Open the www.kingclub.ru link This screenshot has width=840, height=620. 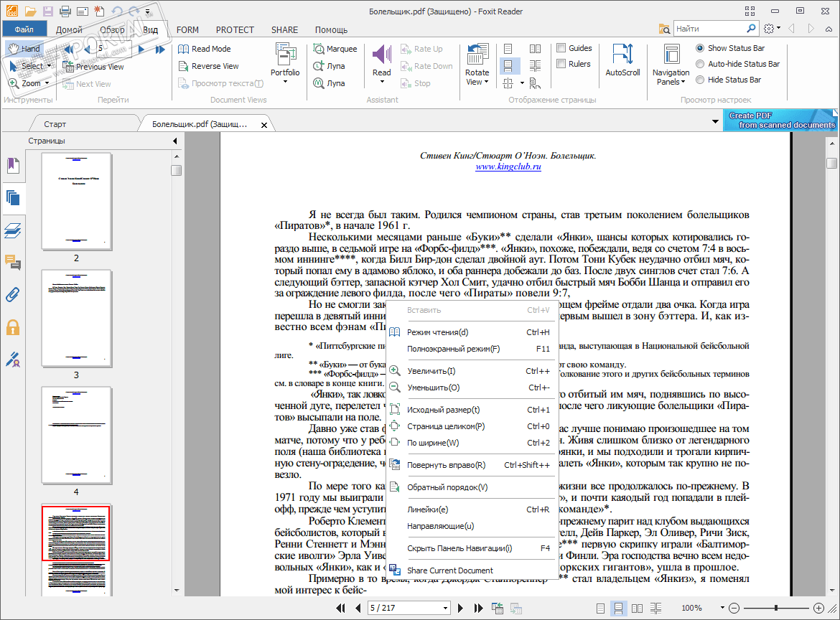[x=508, y=166]
